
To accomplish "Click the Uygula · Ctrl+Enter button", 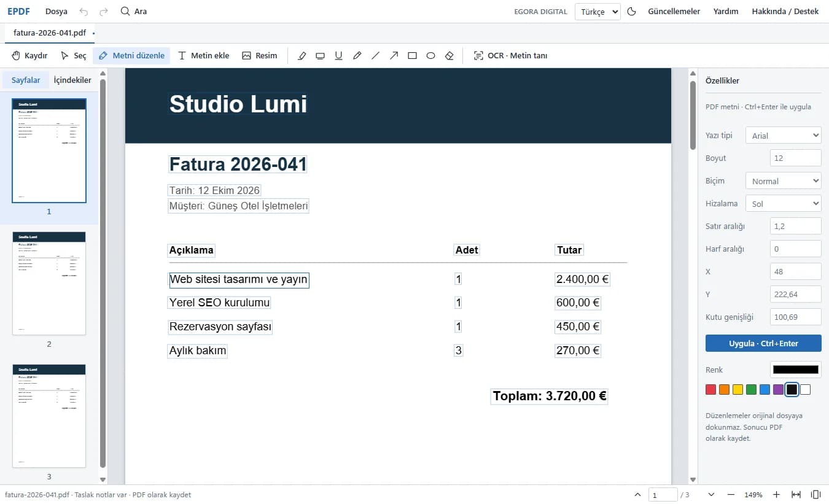I will point(763,343).
